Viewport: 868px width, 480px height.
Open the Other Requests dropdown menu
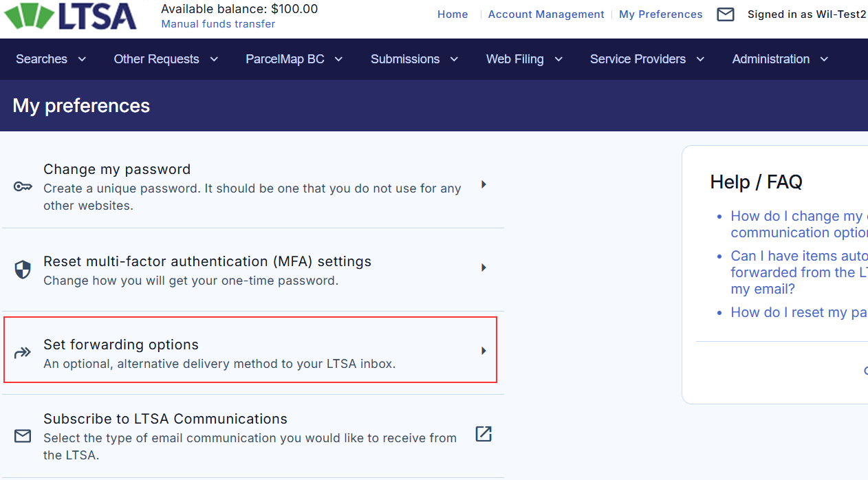pyautogui.click(x=166, y=59)
